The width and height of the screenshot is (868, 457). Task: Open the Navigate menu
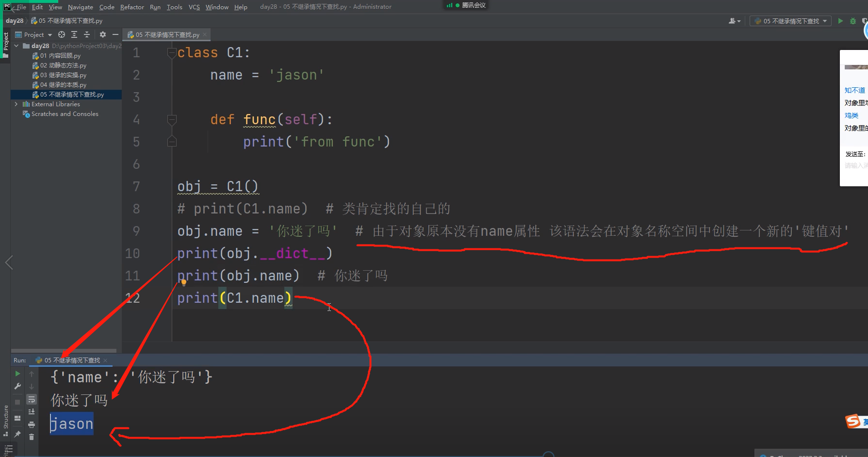point(81,7)
